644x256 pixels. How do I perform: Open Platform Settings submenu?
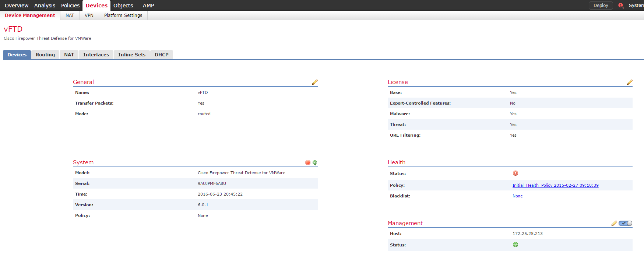click(123, 15)
